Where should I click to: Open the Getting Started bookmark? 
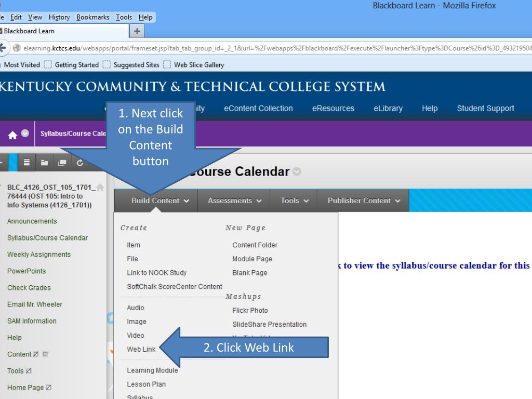point(77,65)
